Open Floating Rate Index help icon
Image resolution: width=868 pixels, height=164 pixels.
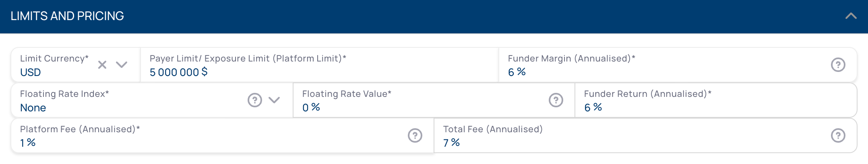coord(255,100)
